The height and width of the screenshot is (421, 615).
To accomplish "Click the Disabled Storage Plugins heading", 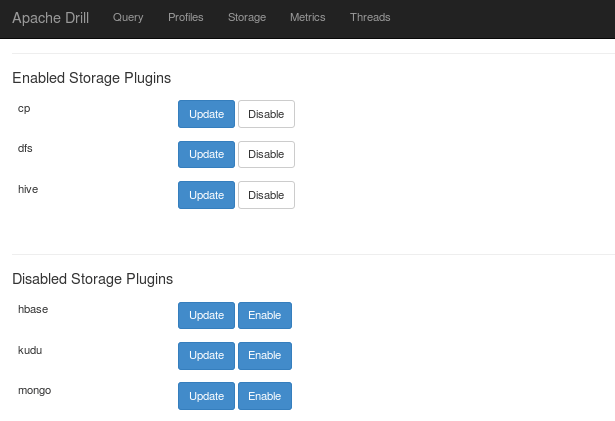I will click(x=93, y=279).
